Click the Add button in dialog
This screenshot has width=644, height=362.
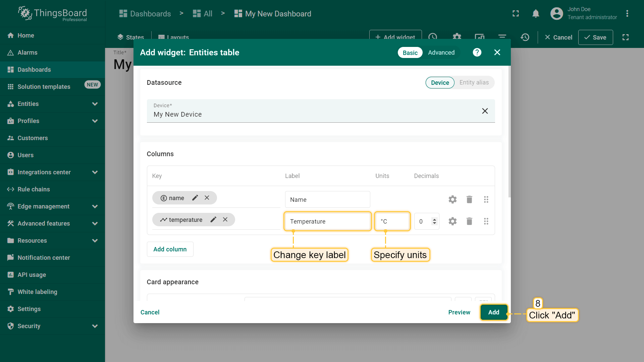point(493,312)
